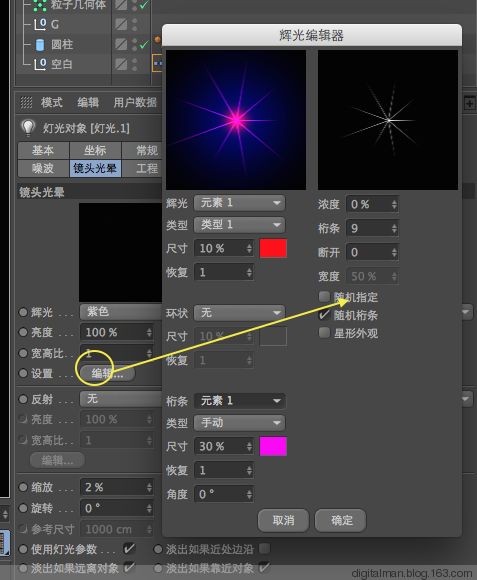477x580 pixels.
Task: Open the 类型 1 glow type dropdown
Action: (x=239, y=225)
